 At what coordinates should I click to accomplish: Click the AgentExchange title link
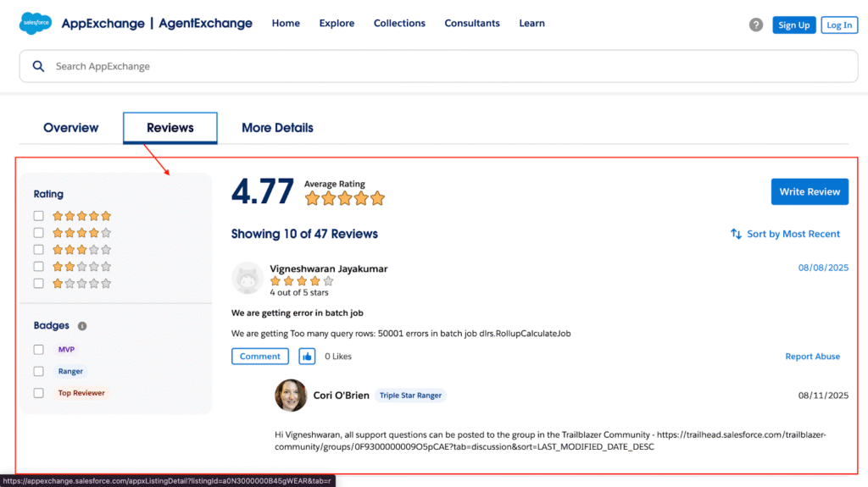click(205, 23)
